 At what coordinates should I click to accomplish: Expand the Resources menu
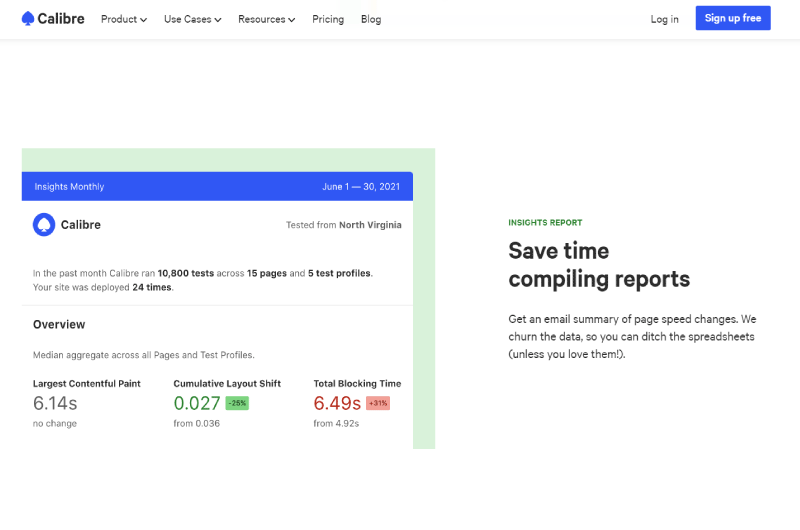pos(266,19)
